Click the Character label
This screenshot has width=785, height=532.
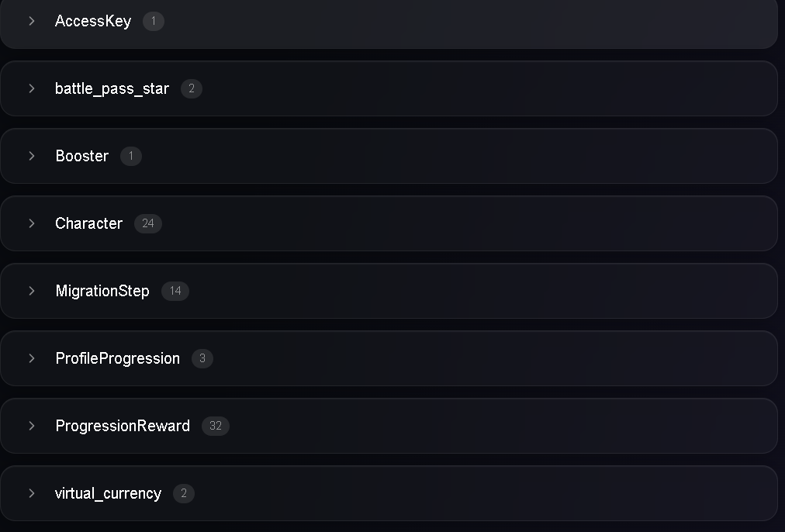(88, 223)
